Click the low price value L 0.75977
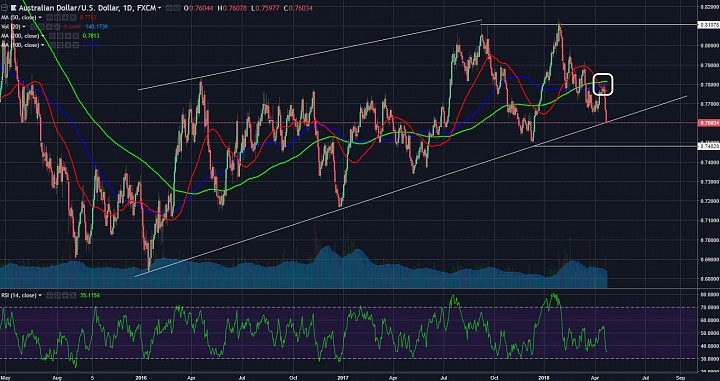The width and height of the screenshot is (720, 381). (265, 8)
